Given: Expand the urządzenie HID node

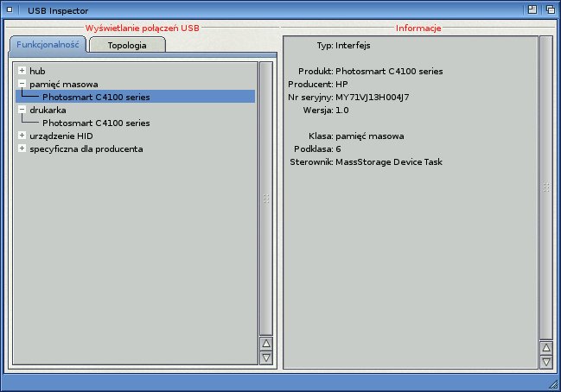Looking at the screenshot, I should pyautogui.click(x=22, y=136).
